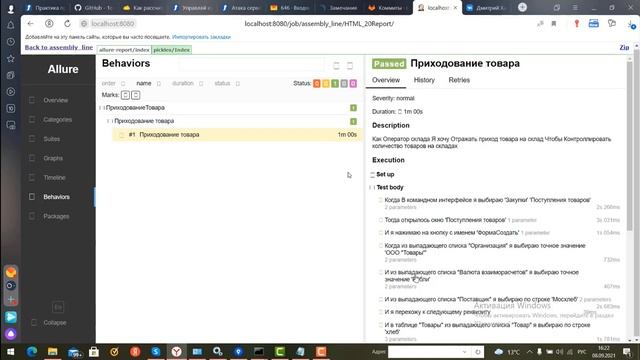
Task: Click the Zip download link
Action: click(624, 47)
